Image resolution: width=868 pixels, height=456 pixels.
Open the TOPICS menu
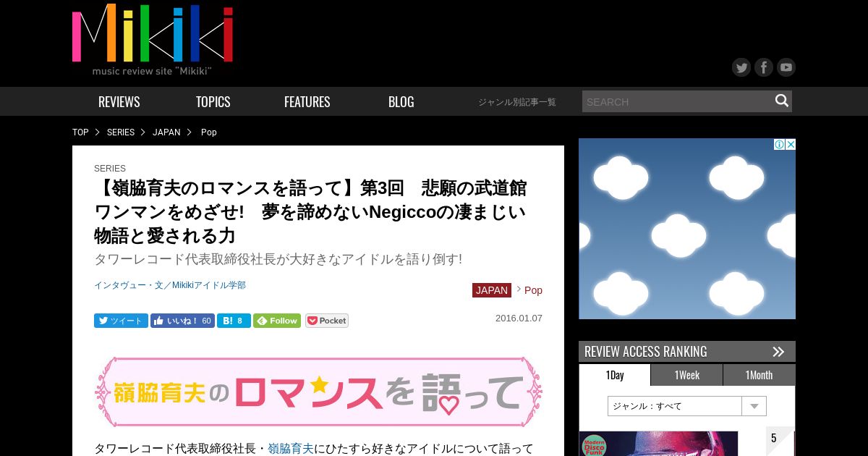(x=213, y=101)
